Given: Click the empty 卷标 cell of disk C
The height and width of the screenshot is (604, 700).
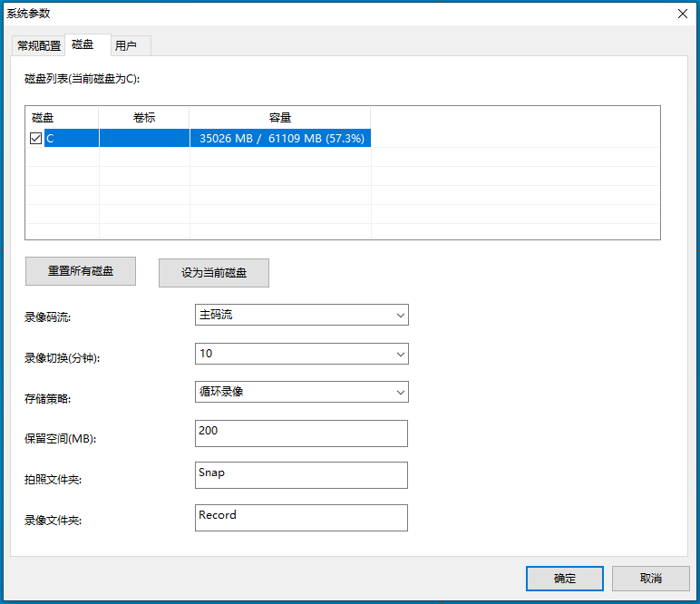Looking at the screenshot, I should (x=143, y=139).
